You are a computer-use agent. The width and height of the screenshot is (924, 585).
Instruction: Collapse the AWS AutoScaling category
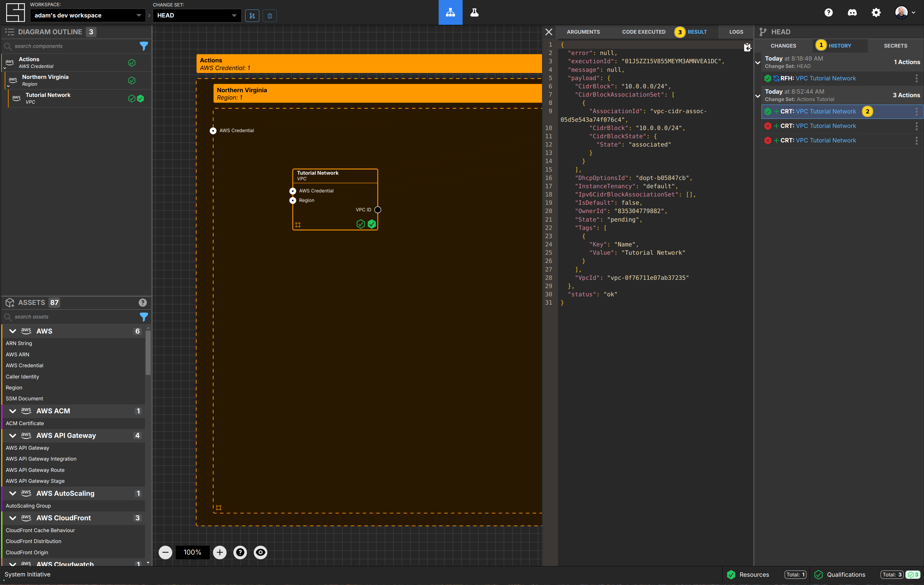[x=13, y=493]
